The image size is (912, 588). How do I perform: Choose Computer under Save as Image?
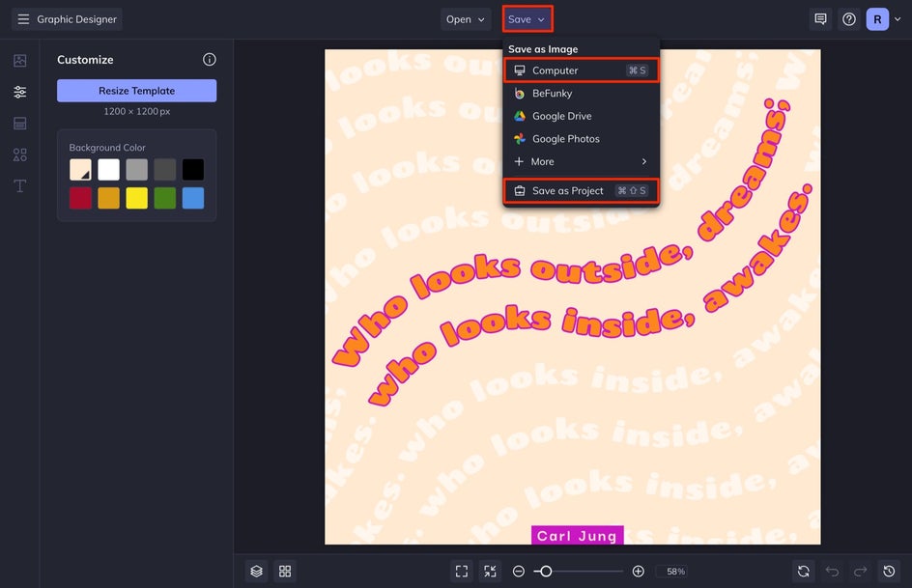[x=581, y=70]
